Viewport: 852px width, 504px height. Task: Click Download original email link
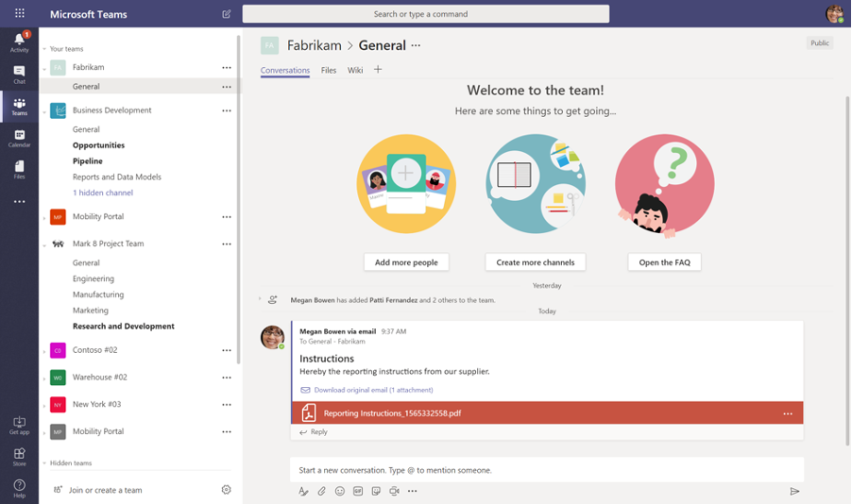(373, 390)
